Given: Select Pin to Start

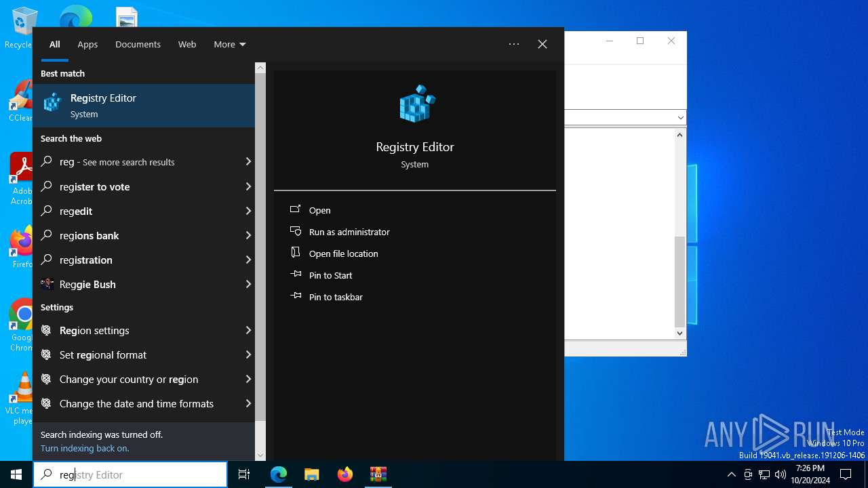Looking at the screenshot, I should [331, 275].
